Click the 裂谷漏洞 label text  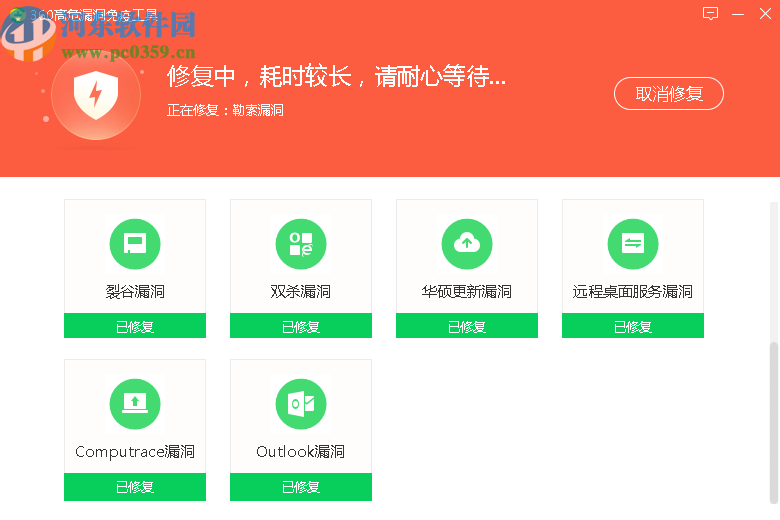pos(135,292)
